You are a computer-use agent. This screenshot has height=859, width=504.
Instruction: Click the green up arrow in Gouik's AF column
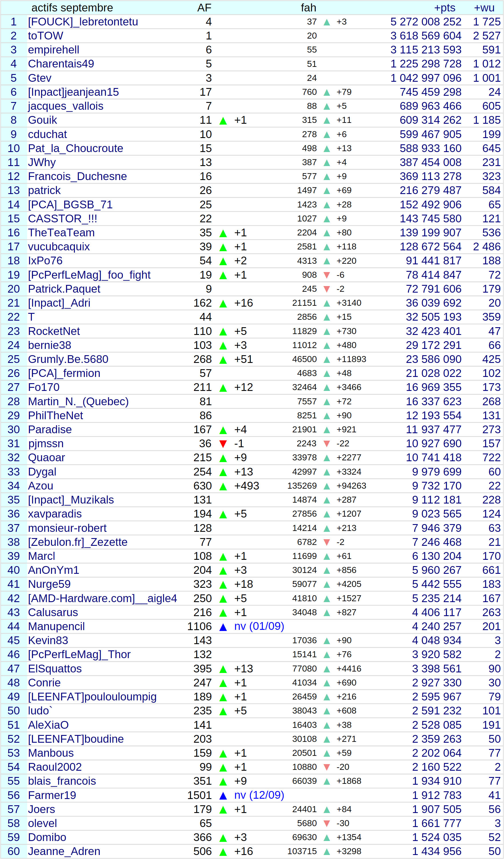(223, 121)
